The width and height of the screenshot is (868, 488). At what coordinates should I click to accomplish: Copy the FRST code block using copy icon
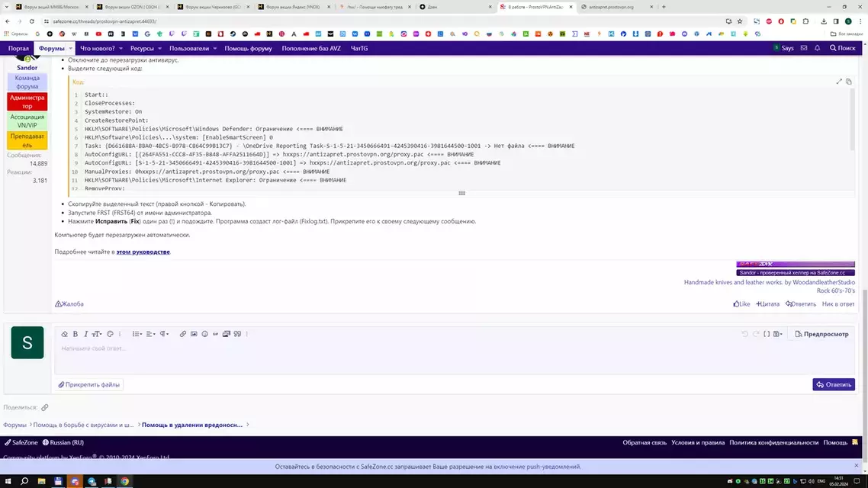pos(849,81)
